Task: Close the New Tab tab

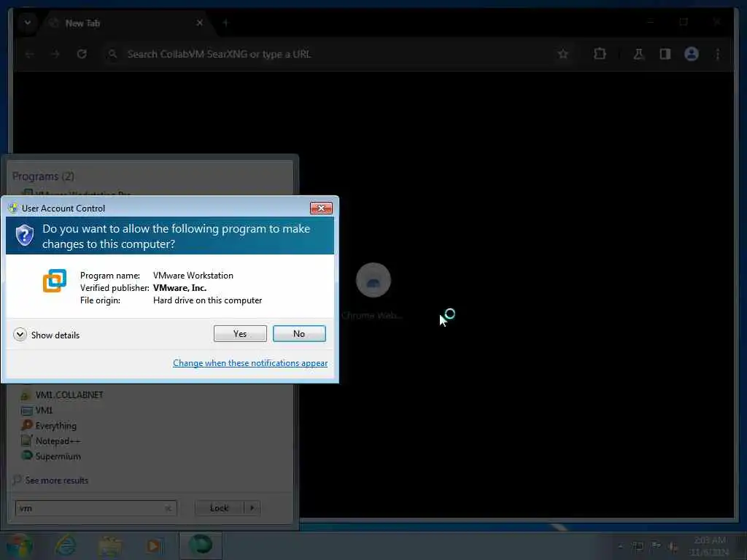Action: click(200, 23)
